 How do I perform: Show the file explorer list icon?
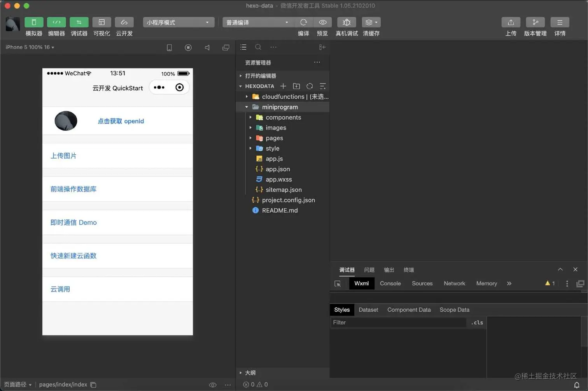pos(243,47)
